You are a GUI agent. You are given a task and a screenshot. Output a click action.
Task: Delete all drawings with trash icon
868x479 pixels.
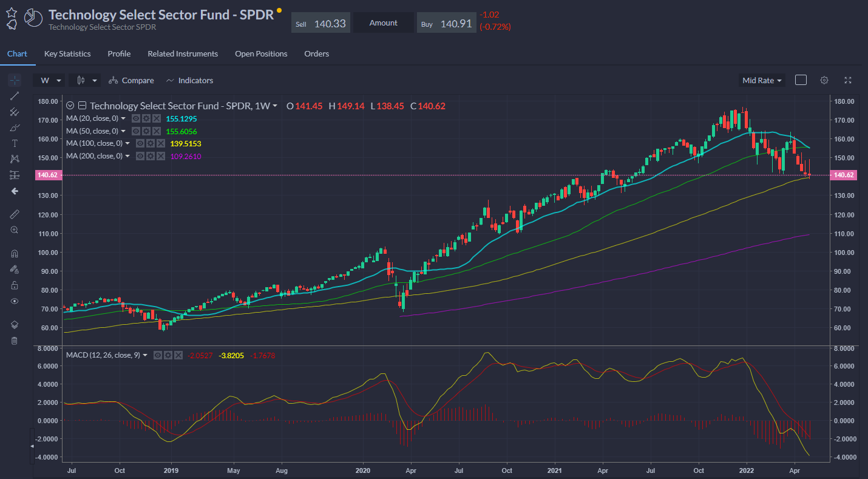pos(15,341)
